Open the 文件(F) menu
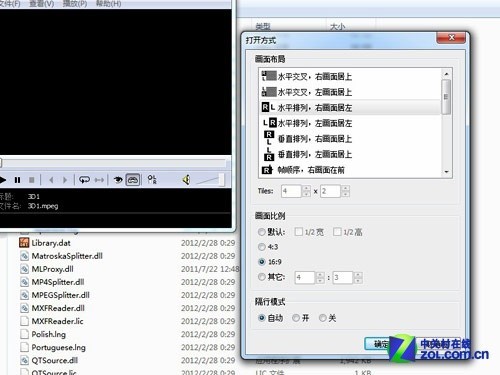The width and height of the screenshot is (500, 375). (10, 4)
